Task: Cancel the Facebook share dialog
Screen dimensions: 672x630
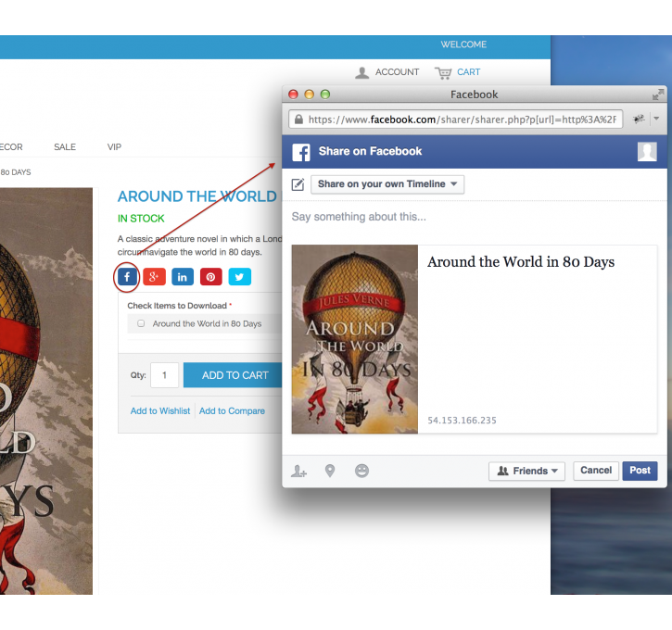Action: click(596, 471)
